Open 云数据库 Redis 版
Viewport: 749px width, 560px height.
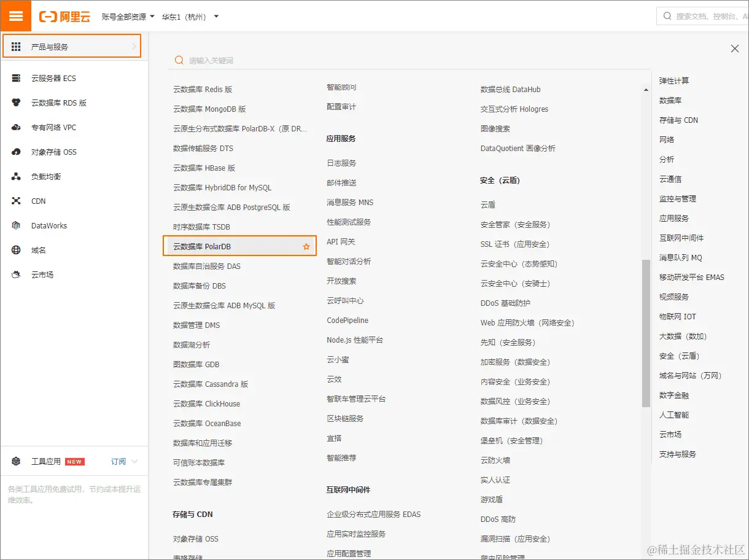click(x=203, y=89)
